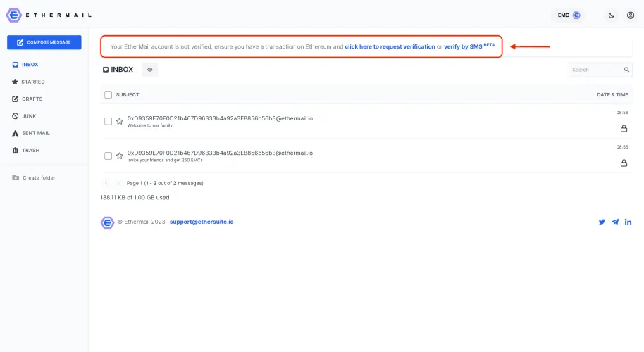Click lock icon on Welcome message

[x=624, y=128]
